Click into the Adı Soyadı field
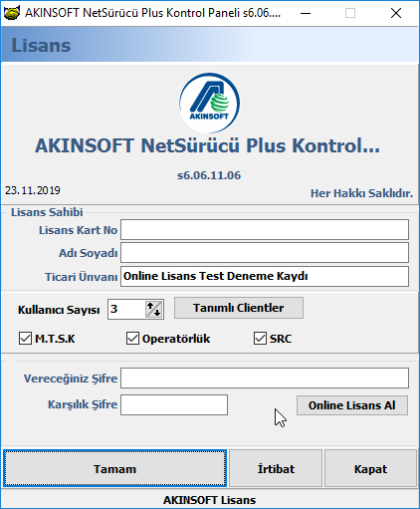The height and width of the screenshot is (509, 420). [265, 253]
